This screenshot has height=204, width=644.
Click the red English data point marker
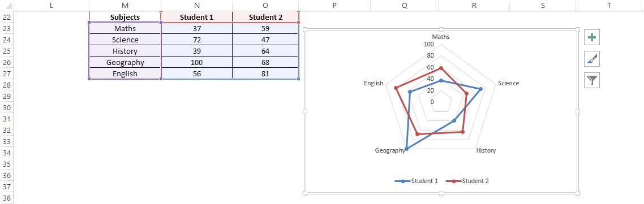396,88
